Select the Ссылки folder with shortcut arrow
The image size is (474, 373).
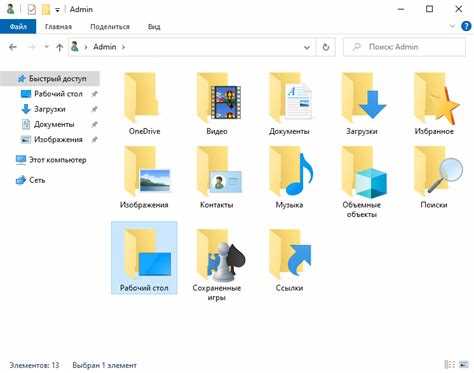point(289,255)
